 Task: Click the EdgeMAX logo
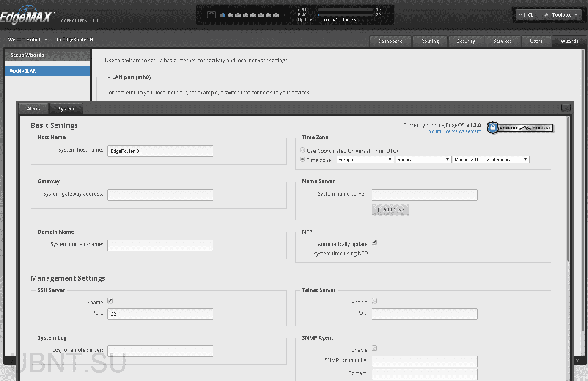pyautogui.click(x=27, y=16)
